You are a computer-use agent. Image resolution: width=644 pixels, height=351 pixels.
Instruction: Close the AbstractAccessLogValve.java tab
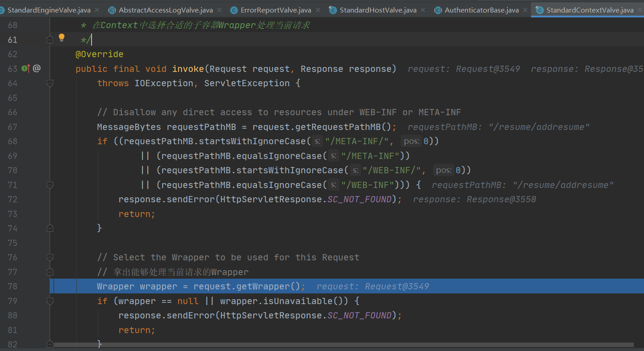click(219, 10)
